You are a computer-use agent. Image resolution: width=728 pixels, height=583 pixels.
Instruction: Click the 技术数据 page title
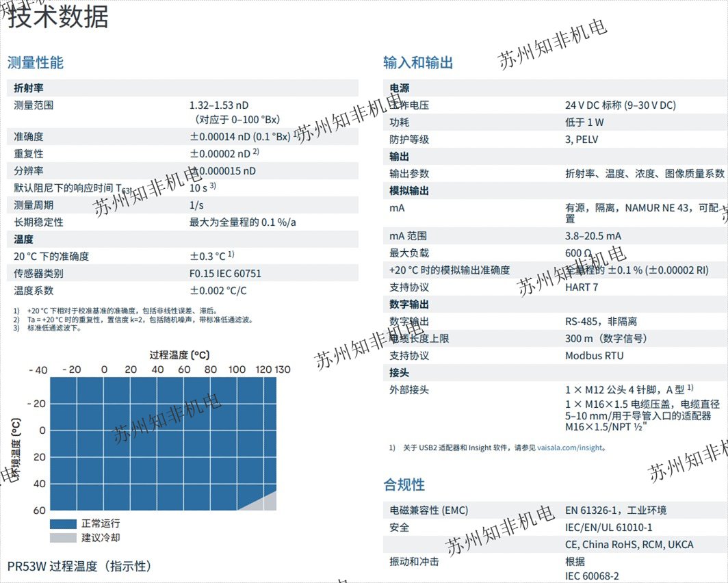pyautogui.click(x=58, y=17)
